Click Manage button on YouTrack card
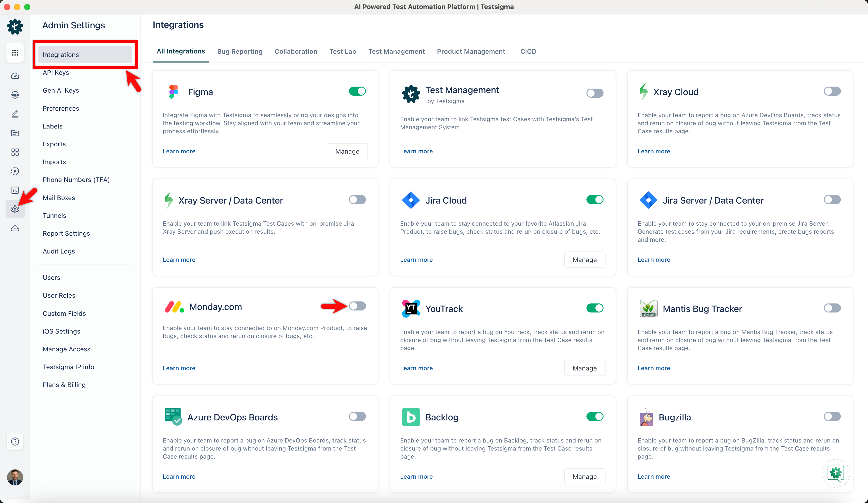 584,368
